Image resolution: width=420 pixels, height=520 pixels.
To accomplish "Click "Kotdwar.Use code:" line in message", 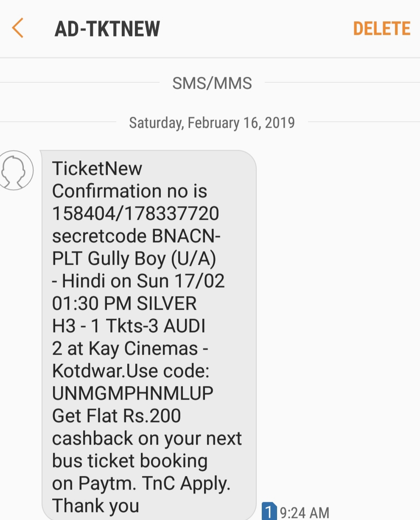I will pos(131,371).
